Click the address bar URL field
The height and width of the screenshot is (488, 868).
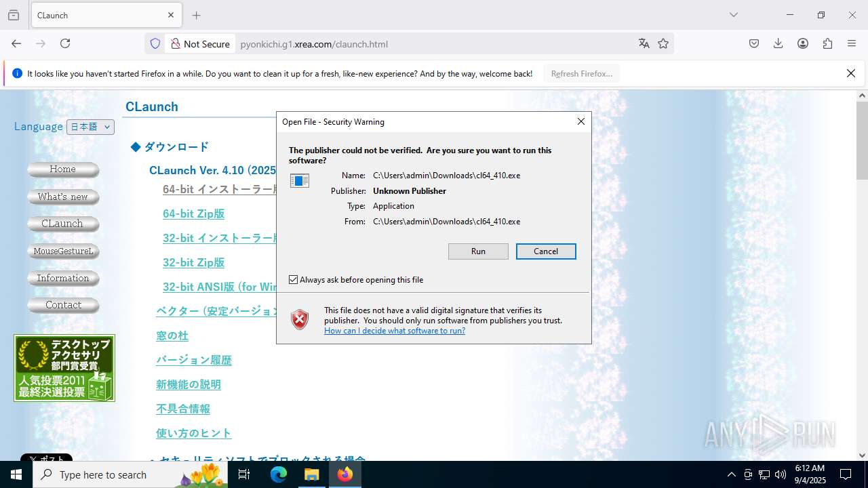click(x=434, y=44)
